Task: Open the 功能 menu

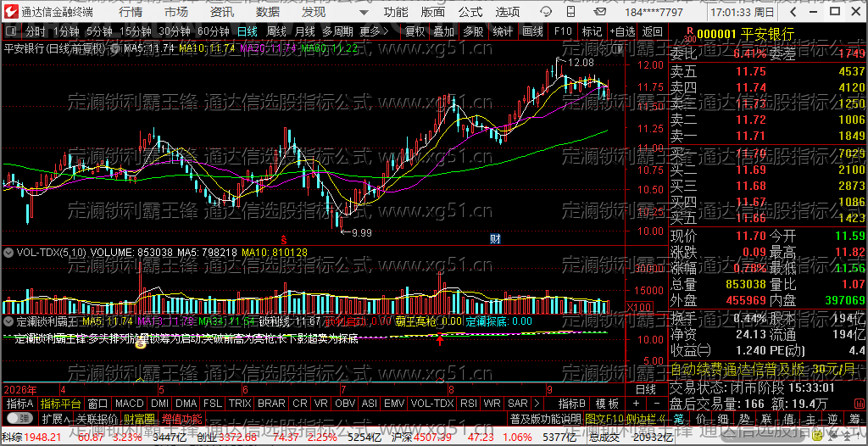Action: 395,12
